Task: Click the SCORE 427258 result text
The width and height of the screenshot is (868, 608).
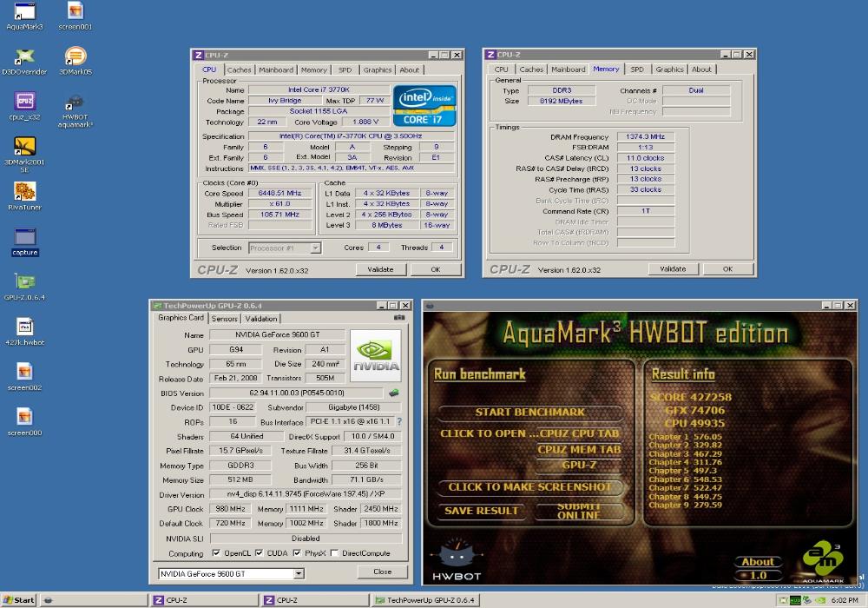Action: 691,397
